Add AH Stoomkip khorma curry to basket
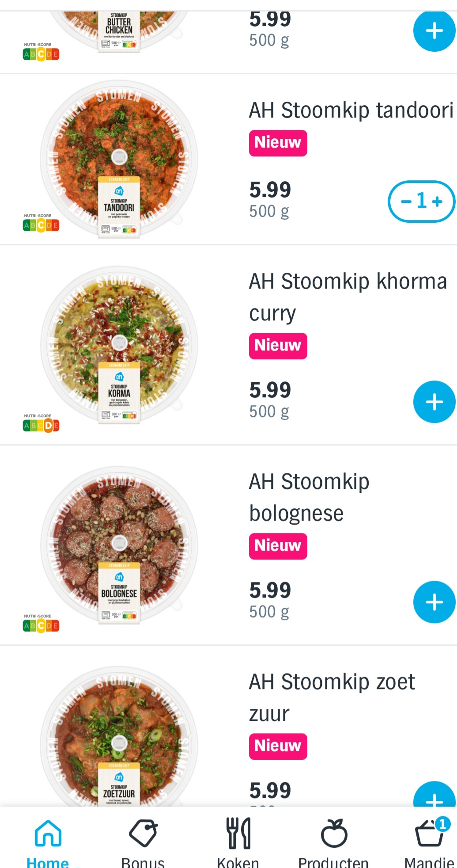The image size is (457, 868). (434, 402)
